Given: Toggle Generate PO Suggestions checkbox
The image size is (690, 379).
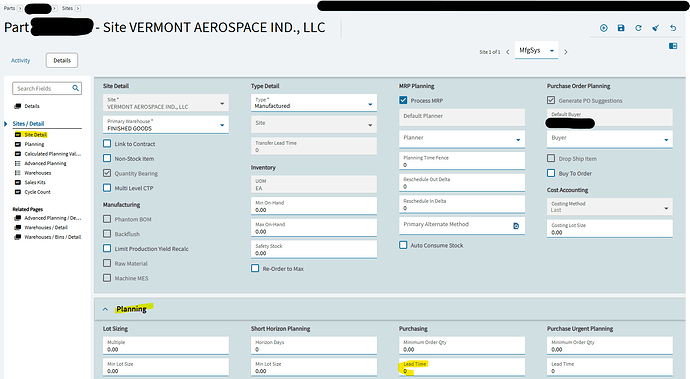Looking at the screenshot, I should 551,100.
